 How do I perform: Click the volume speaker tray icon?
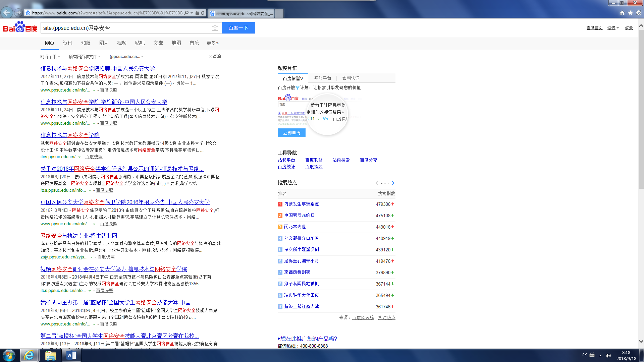608,356
